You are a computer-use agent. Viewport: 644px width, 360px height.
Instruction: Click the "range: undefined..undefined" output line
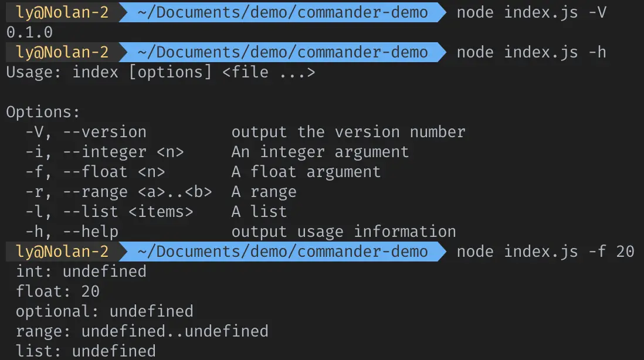(x=142, y=331)
